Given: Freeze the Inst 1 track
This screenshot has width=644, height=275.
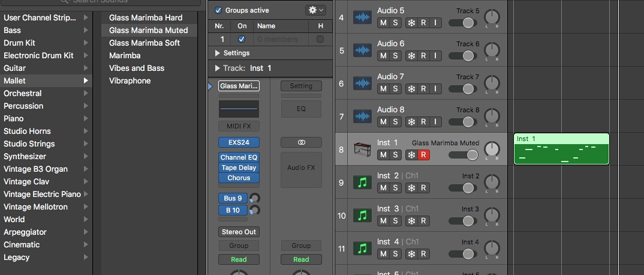Looking at the screenshot, I should [x=411, y=155].
